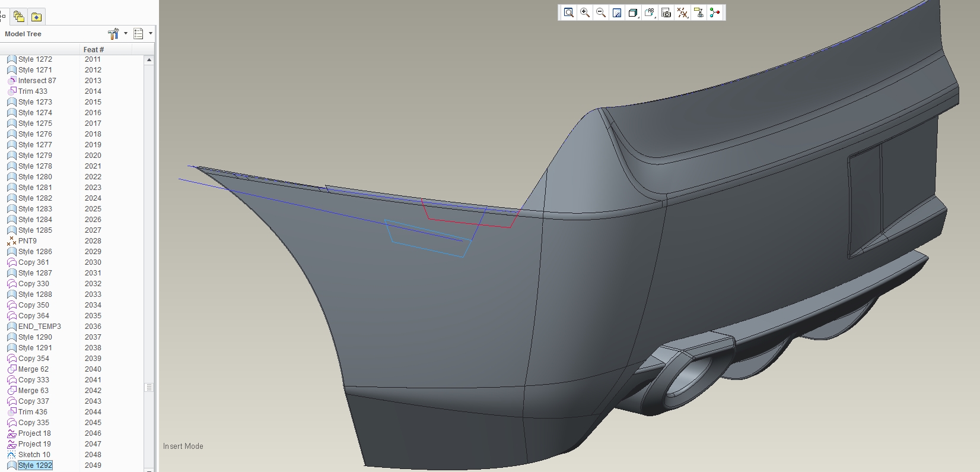
Task: Click feature number 2028 cell
Action: pos(93,241)
